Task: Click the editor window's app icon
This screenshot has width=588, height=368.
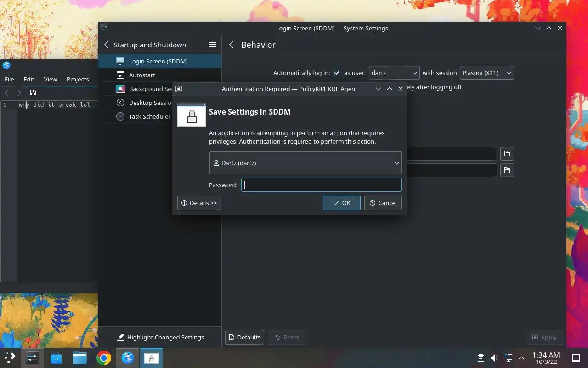Action: (6, 65)
